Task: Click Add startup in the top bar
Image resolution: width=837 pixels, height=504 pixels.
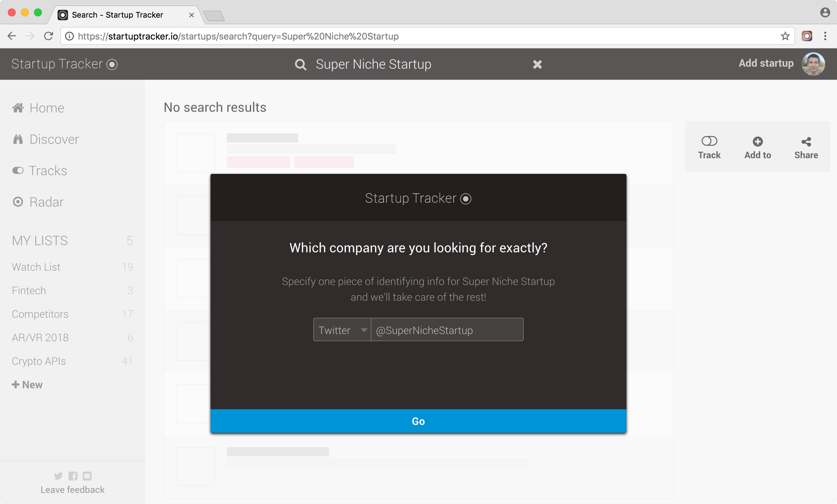Action: pyautogui.click(x=766, y=63)
